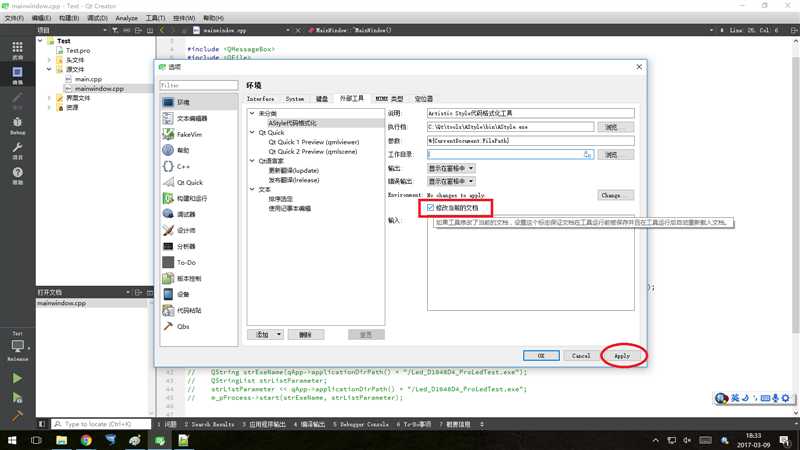Click the OK button

541,356
